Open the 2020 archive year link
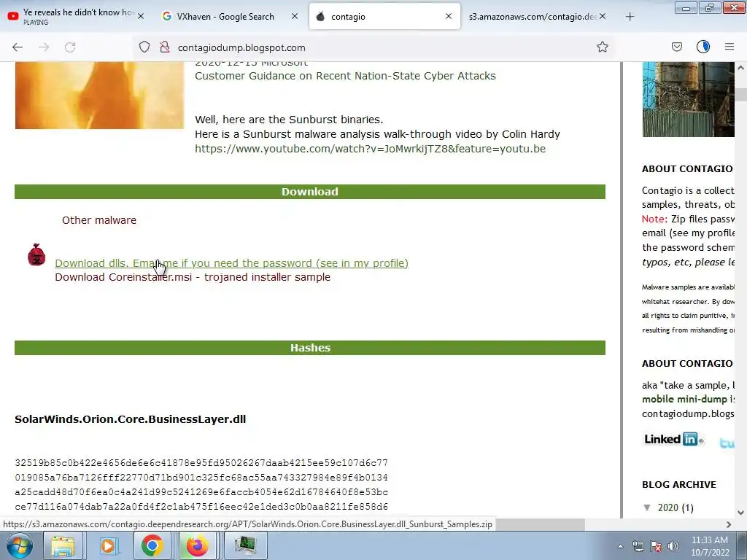 (x=668, y=507)
